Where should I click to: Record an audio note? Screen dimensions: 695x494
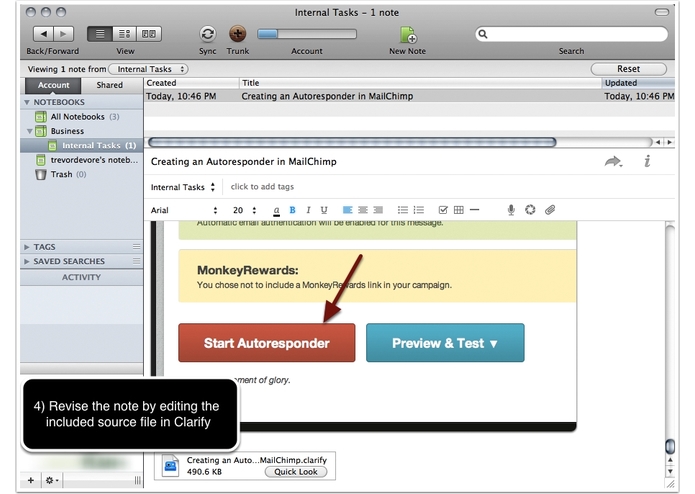tap(511, 210)
